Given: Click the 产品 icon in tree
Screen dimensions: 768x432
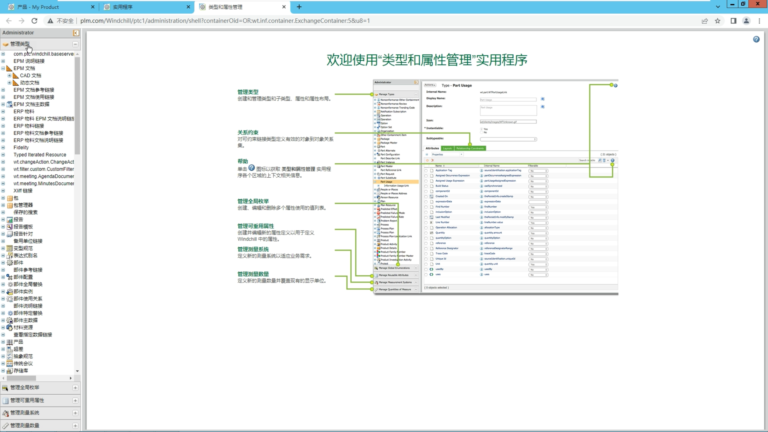Looking at the screenshot, I should 9,342.
